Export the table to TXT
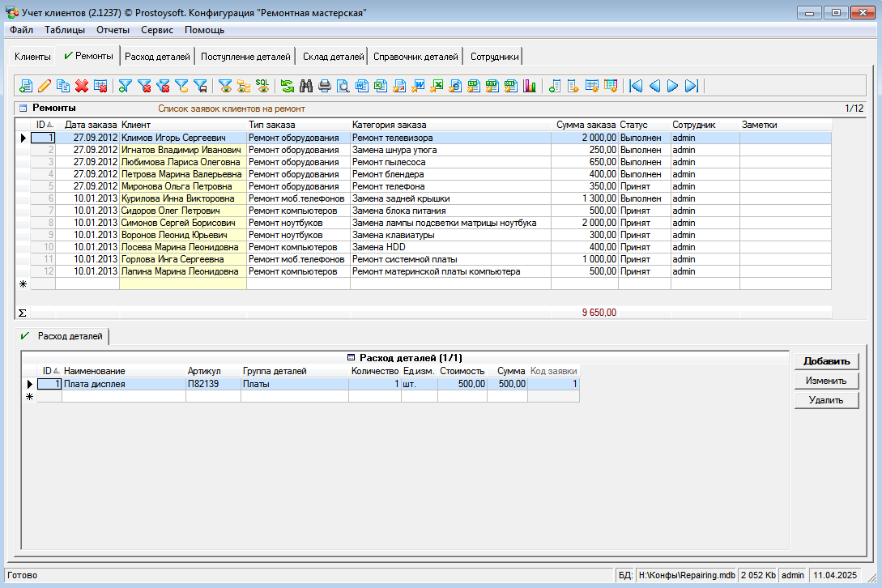This screenshot has width=882, height=588. tap(492, 86)
